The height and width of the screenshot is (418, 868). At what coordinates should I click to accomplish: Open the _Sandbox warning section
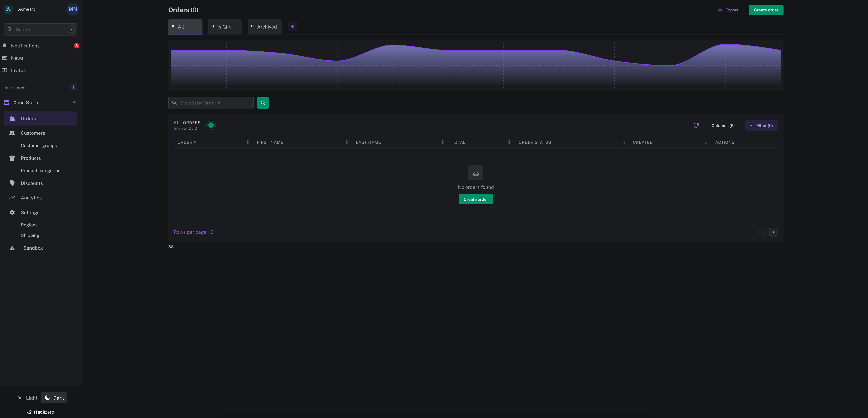tap(31, 248)
